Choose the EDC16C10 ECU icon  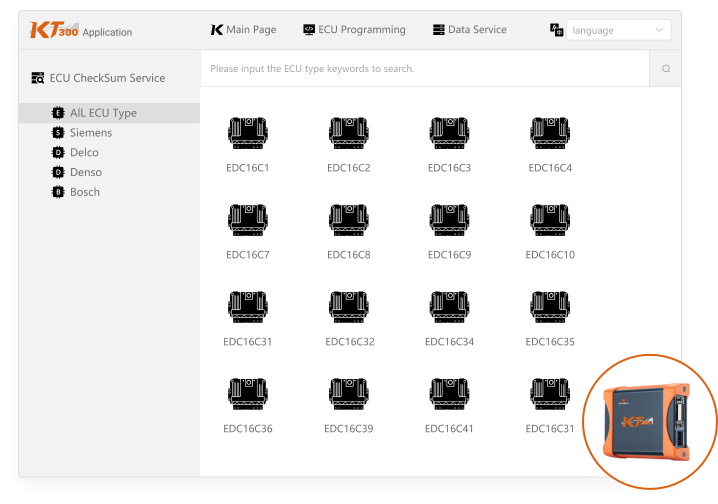click(550, 219)
